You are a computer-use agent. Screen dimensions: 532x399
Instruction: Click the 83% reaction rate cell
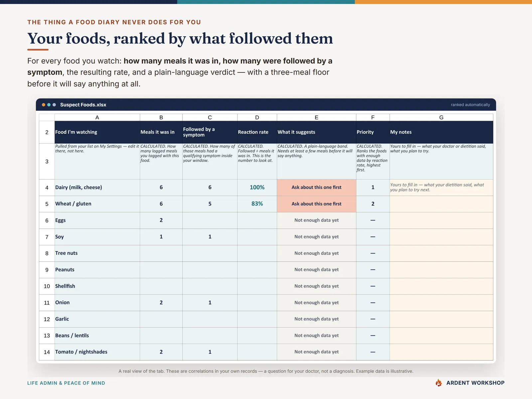click(x=257, y=204)
